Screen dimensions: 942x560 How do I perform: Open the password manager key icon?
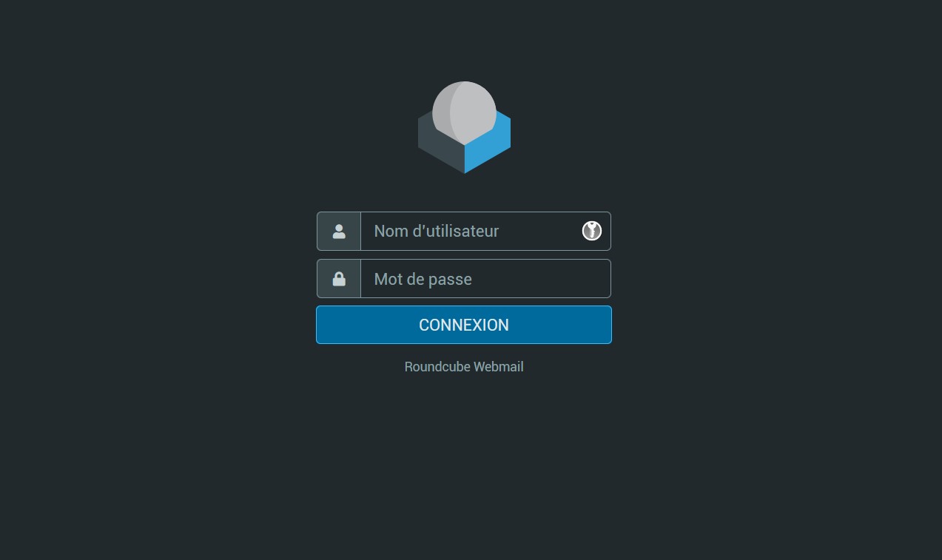(x=592, y=231)
